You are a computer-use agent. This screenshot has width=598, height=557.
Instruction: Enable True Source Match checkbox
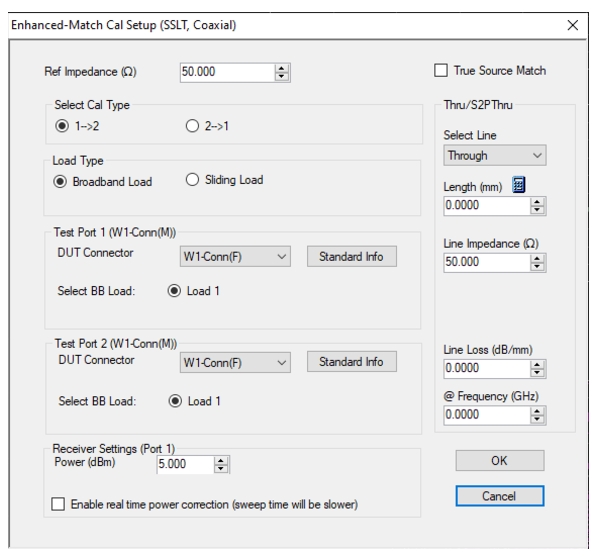coord(441,71)
